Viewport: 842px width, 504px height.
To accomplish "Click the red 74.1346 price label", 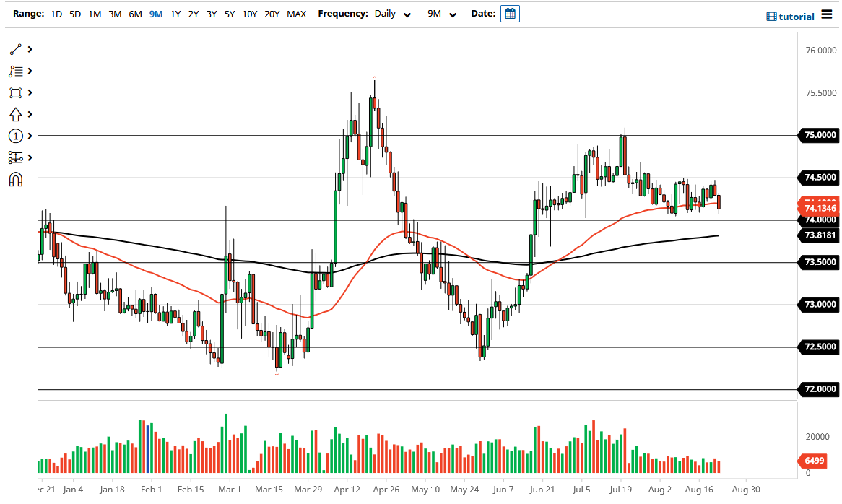I will [820, 208].
